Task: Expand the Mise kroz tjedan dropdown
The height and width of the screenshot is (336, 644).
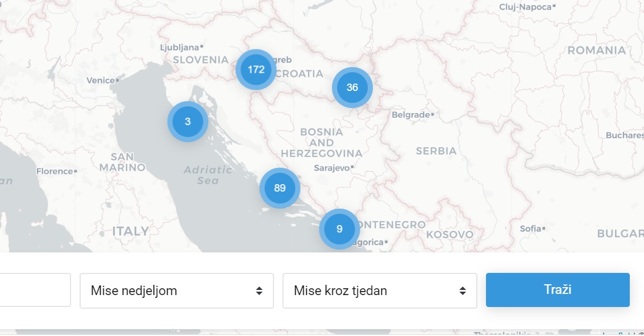Action: (379, 291)
